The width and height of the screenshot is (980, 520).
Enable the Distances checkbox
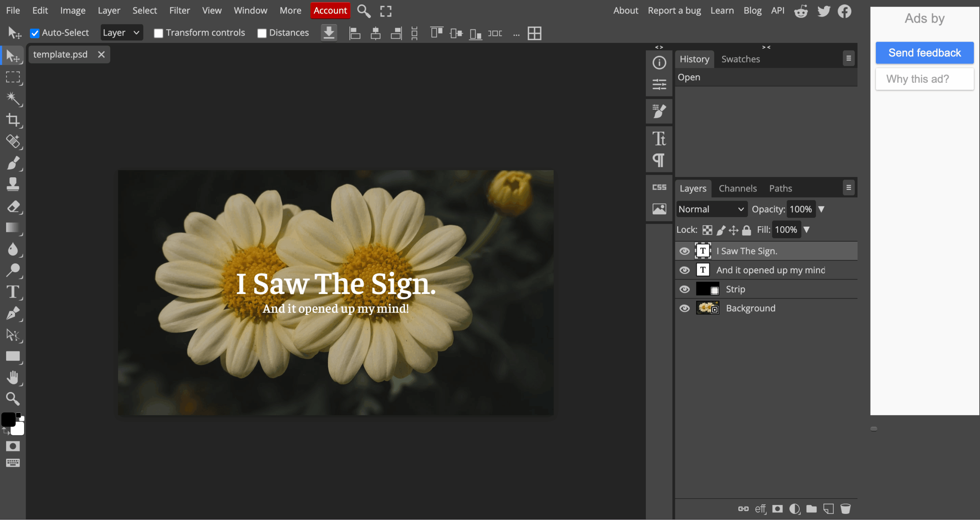(x=262, y=33)
